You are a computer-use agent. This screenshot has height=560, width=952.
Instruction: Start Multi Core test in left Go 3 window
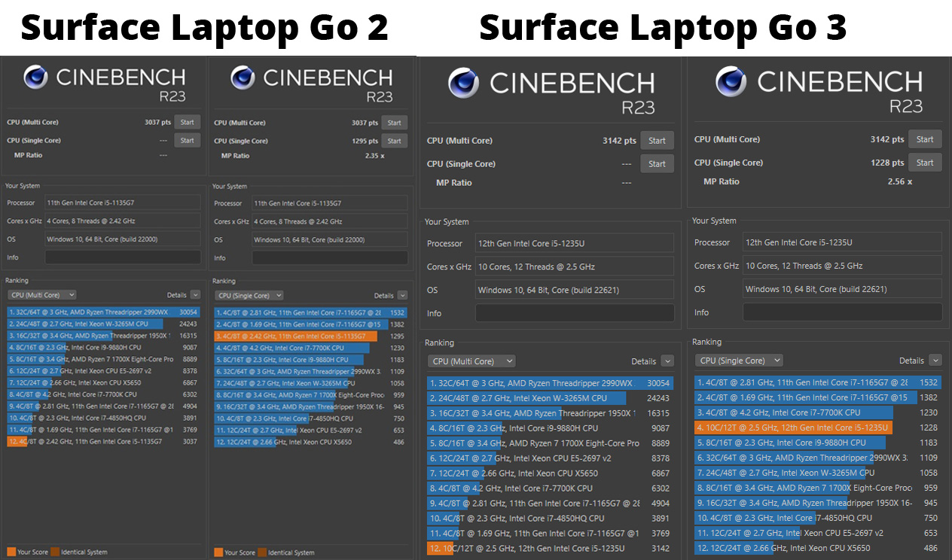tap(658, 141)
